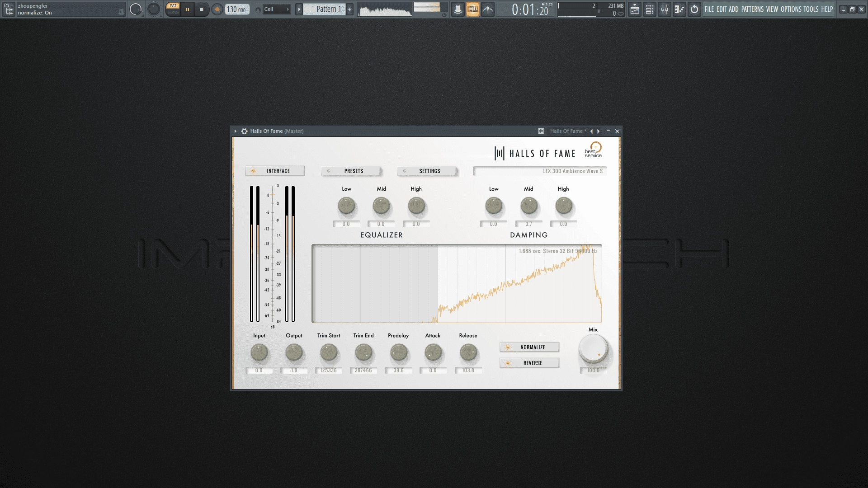
Task: Toggle the record button
Action: point(217,9)
